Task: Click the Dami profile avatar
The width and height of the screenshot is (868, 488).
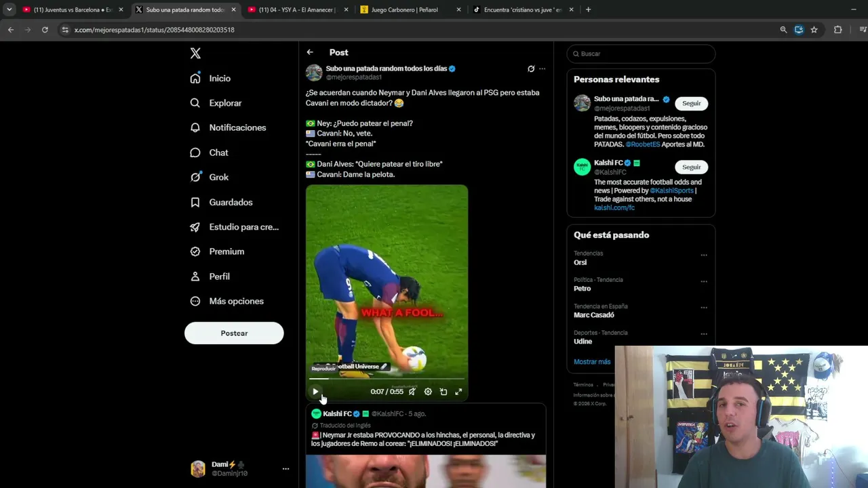Action: [x=198, y=468]
